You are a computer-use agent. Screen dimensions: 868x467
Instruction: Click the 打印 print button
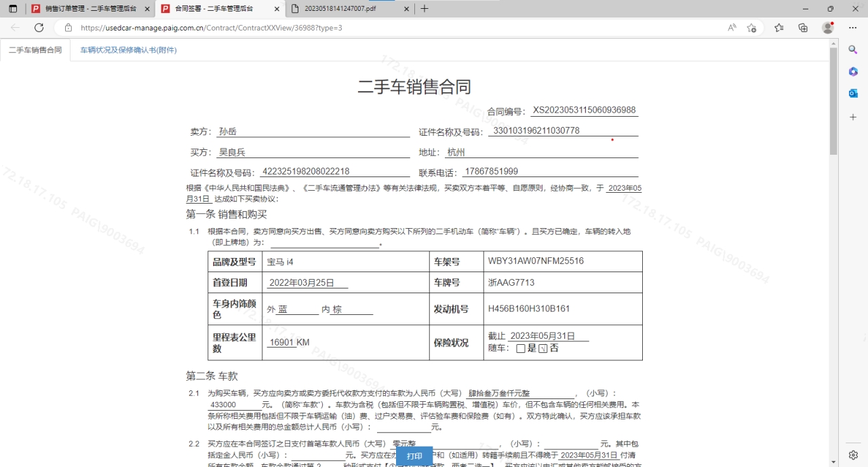point(414,456)
